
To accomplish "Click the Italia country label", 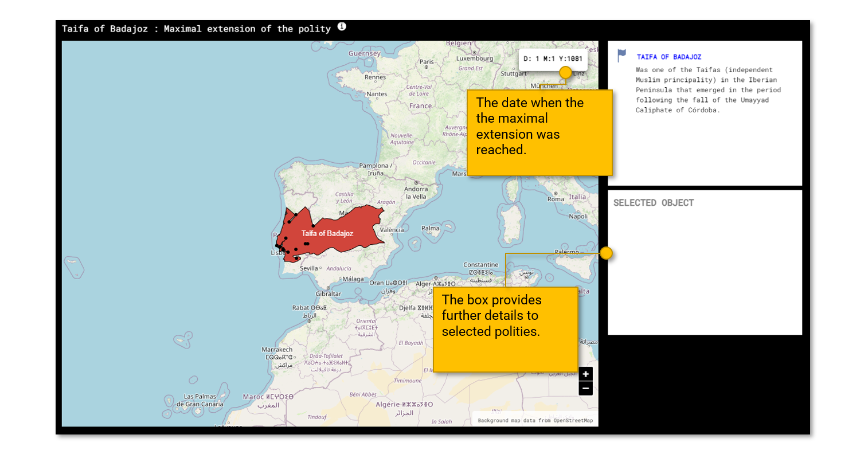I will click(x=577, y=197).
